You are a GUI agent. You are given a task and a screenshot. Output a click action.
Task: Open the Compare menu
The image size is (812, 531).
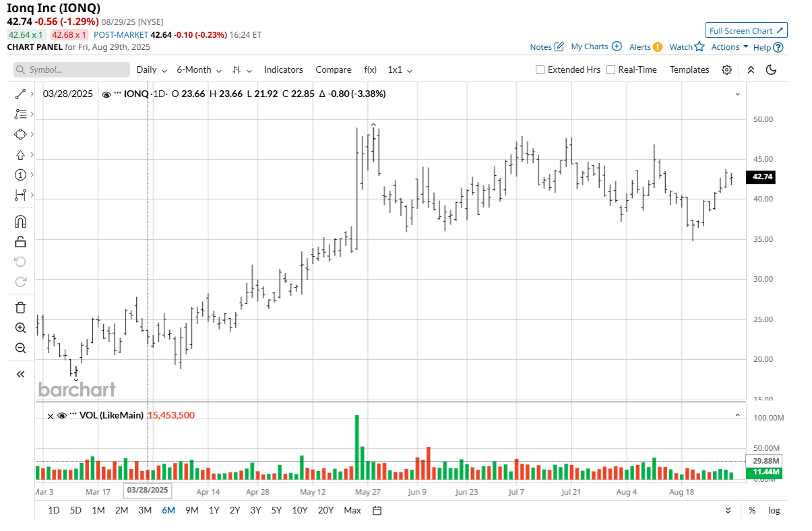[x=334, y=70]
